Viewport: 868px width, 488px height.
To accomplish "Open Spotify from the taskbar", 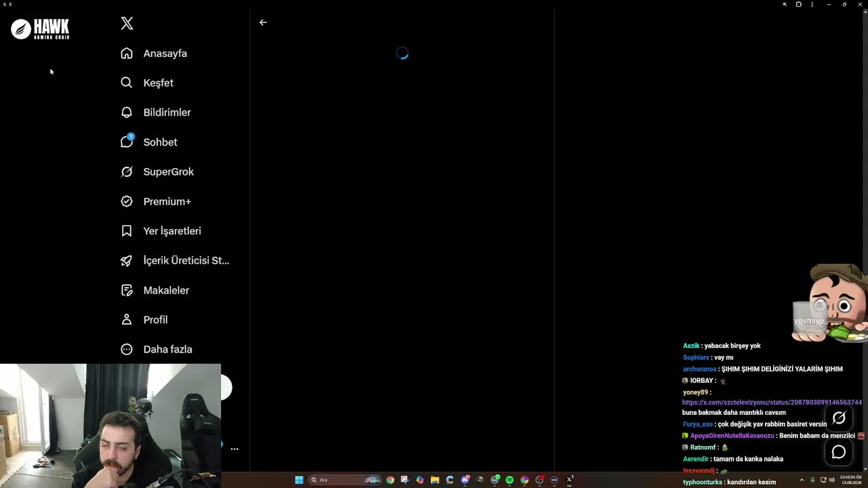I will (x=509, y=480).
